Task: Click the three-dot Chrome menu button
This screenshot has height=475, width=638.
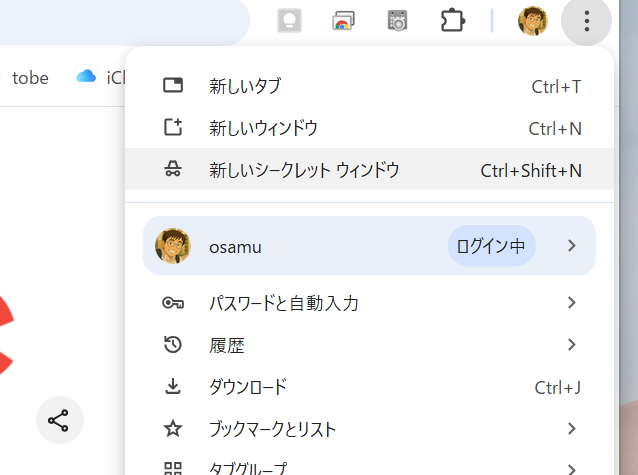Action: [587, 21]
